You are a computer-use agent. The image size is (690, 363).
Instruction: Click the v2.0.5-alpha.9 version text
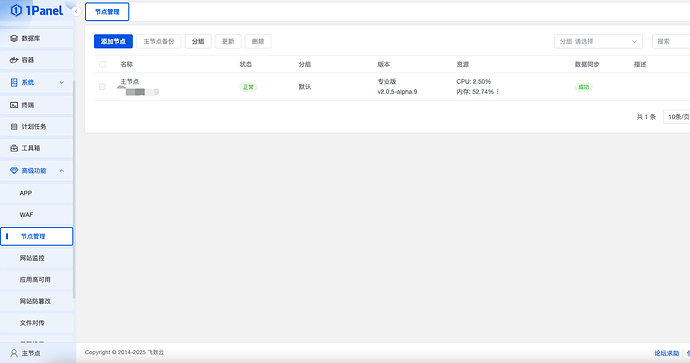[x=397, y=92]
